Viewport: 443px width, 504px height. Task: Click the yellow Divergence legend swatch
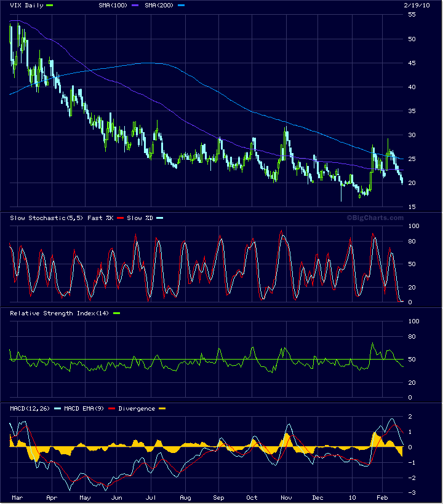pos(162,409)
